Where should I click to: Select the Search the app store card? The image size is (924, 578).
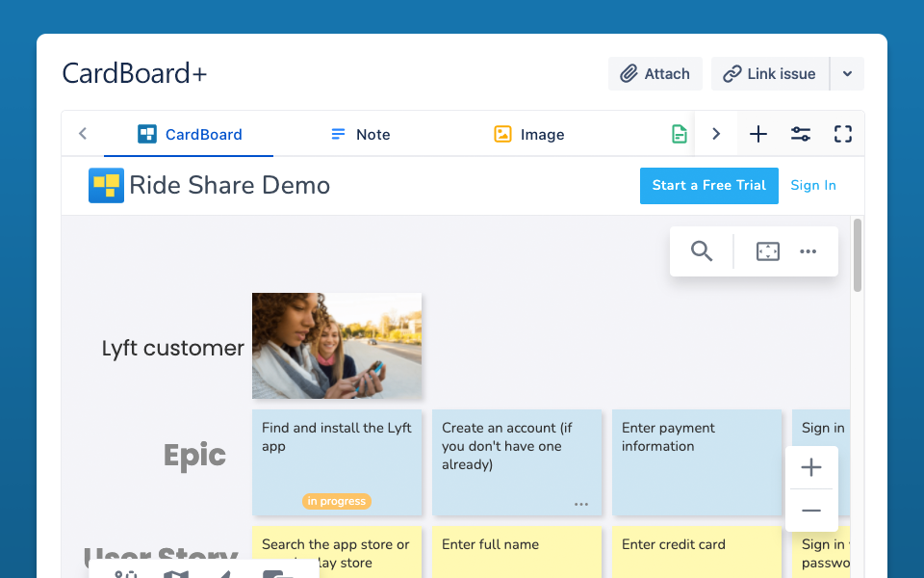(337, 552)
